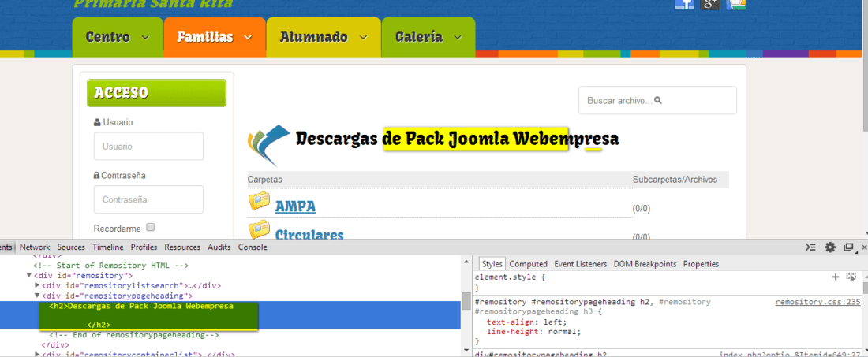Screen dimensions: 868x357
Task: Expand the Familias navigation menu
Action: click(x=215, y=37)
